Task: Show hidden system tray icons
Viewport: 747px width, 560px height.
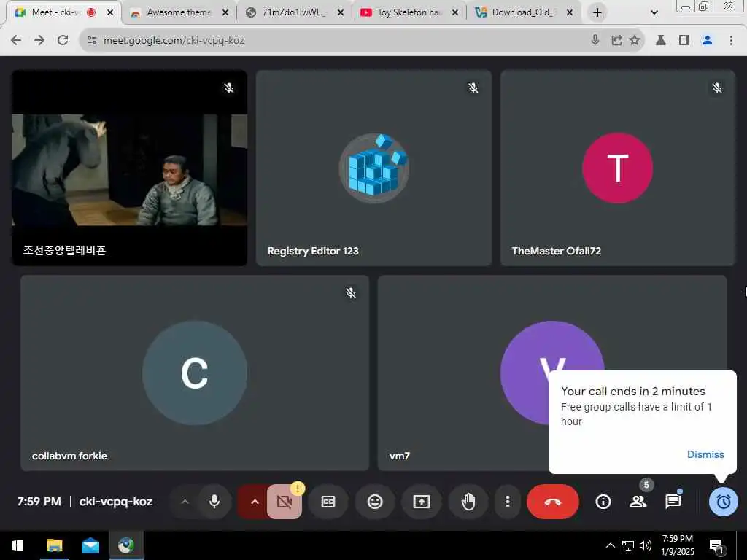Action: 611,545
